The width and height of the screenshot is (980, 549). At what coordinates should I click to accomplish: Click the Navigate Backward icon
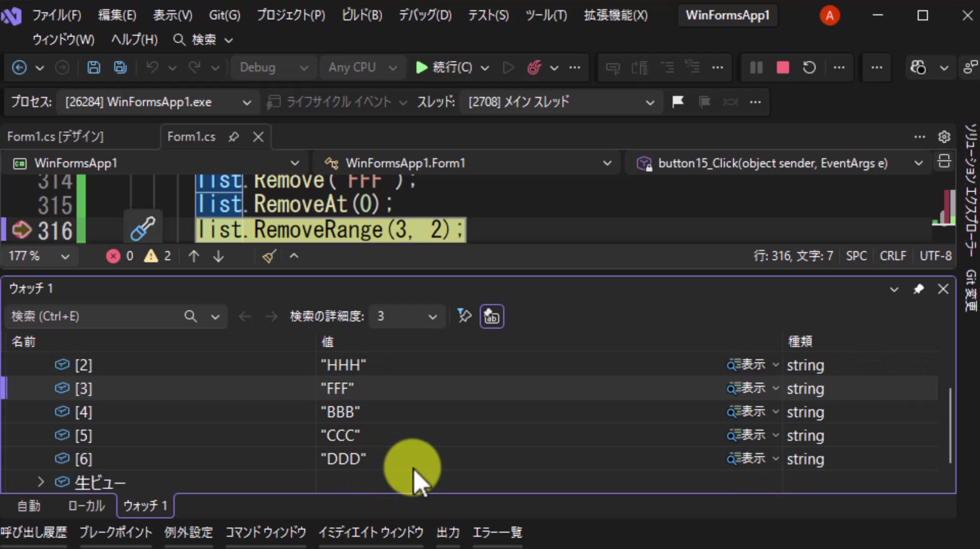[x=19, y=67]
